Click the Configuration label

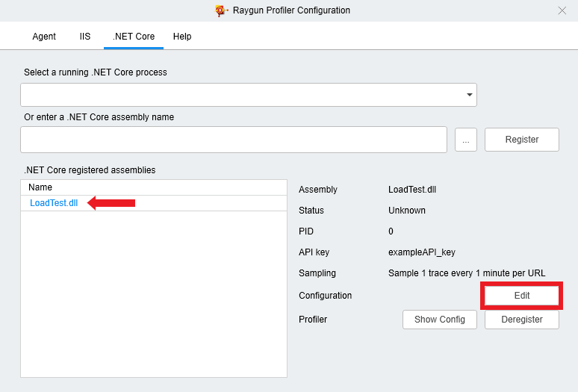point(325,296)
